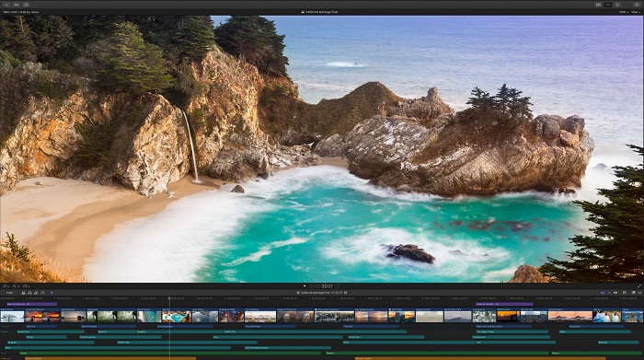Toggle video skimming in the timeline
This screenshot has height=360, width=644.
(603, 293)
